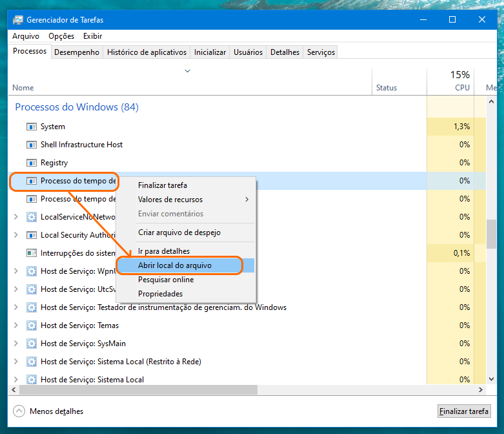Click the horizontal scrollbar left arrow
504x434 pixels.
(x=14, y=390)
